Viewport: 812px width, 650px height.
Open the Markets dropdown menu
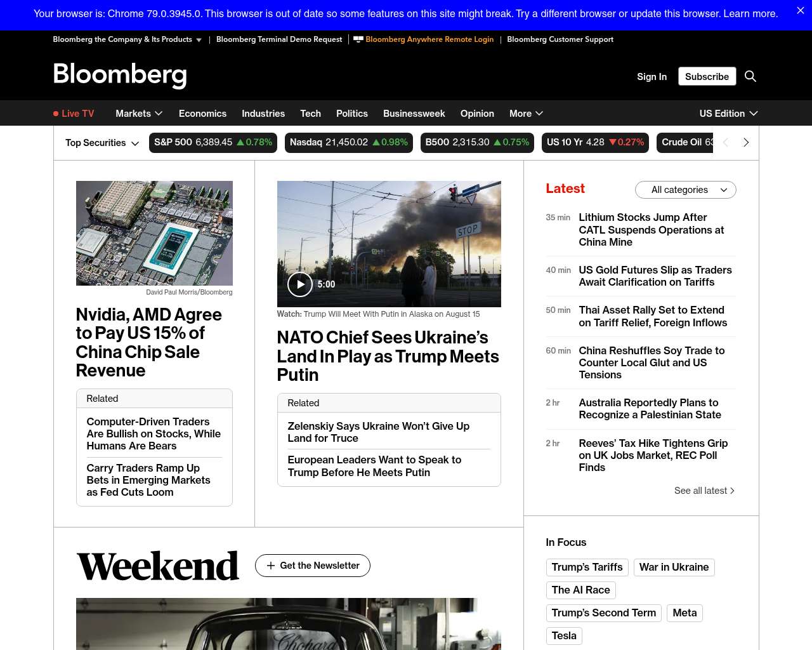[x=139, y=114]
